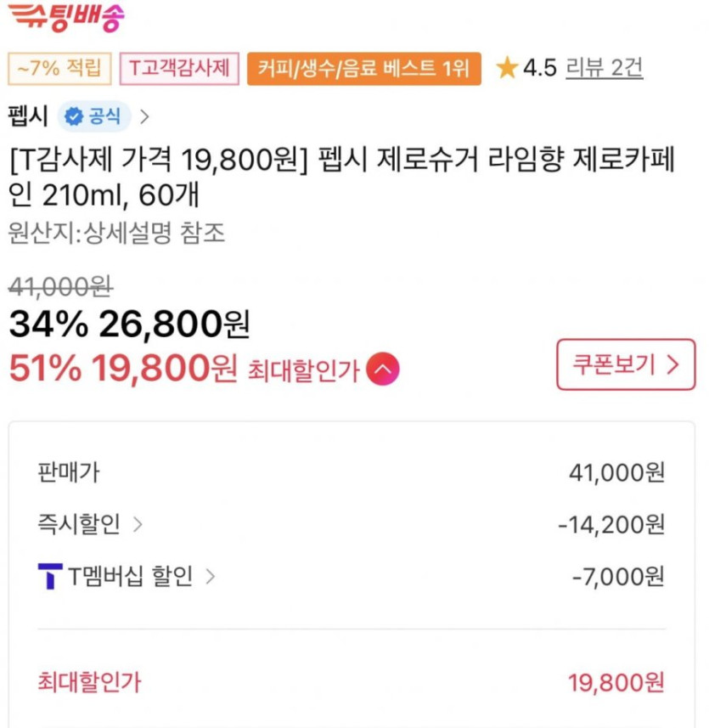The height and width of the screenshot is (728, 709).
Task: Tap the 34% 26,800원 discounted price
Action: [x=129, y=323]
